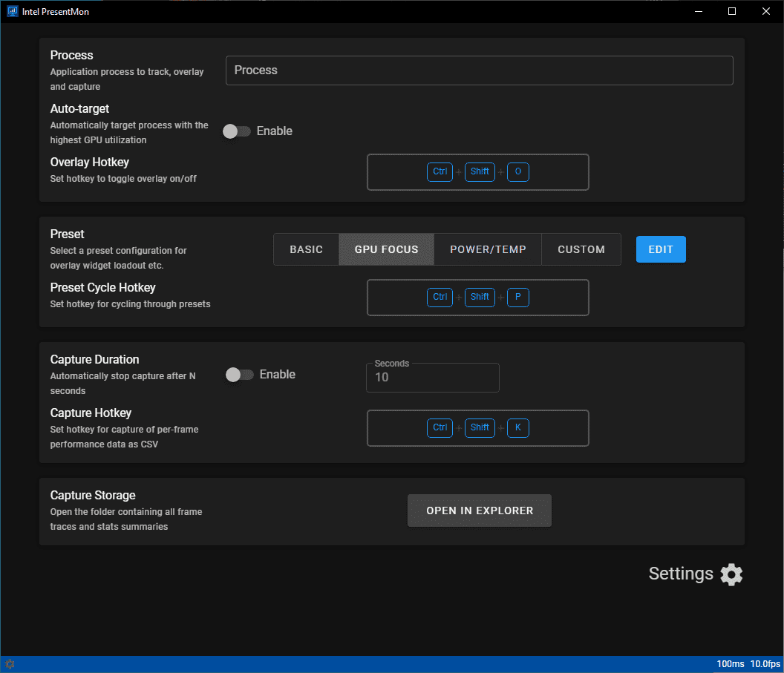Enable the Auto-target toggle

237,131
